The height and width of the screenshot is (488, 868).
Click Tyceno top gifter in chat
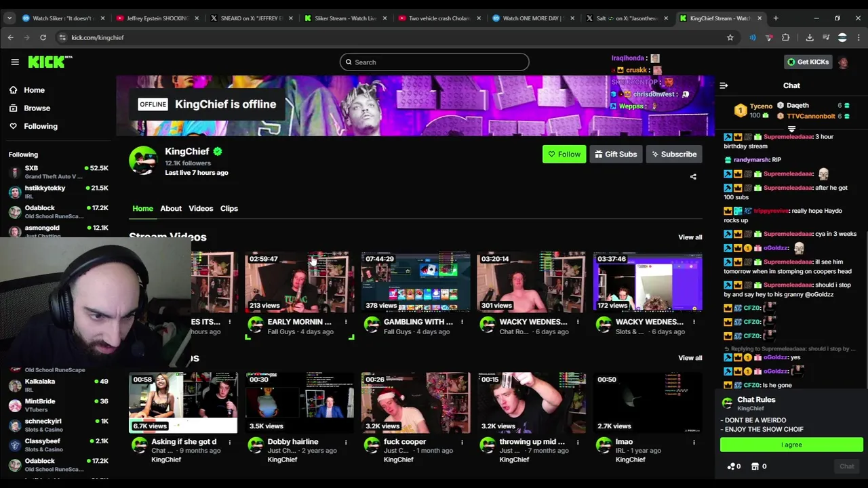(754, 110)
